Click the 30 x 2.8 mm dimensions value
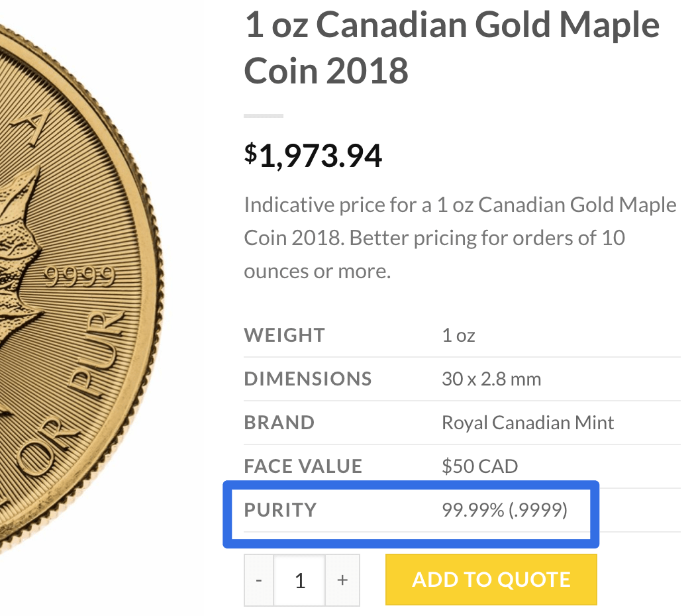 [x=491, y=378]
